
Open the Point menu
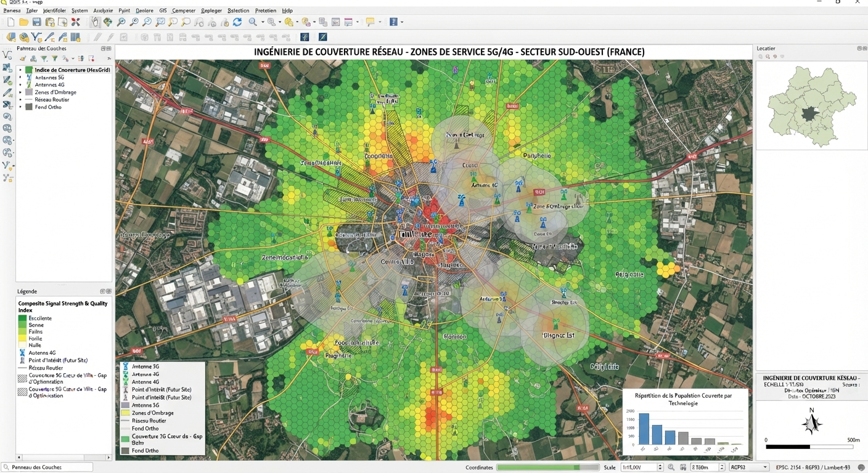click(x=124, y=10)
